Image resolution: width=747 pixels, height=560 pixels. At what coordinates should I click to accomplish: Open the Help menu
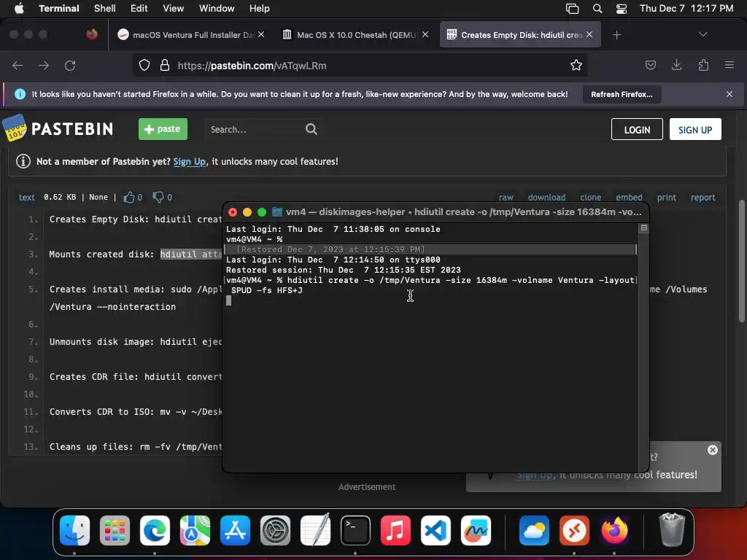point(259,9)
